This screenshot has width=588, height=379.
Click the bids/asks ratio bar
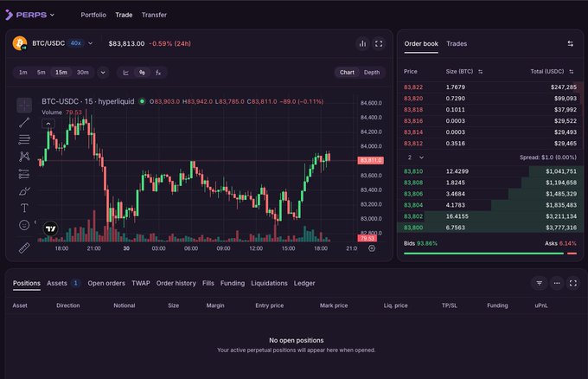490,254
